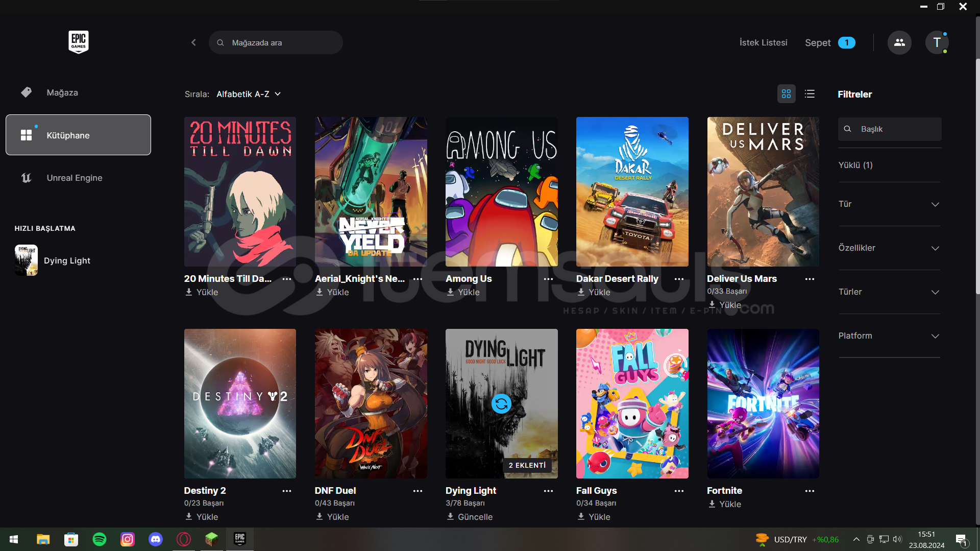The image size is (980, 551).
Task: Update Dying Light with Güncelle
Action: tap(470, 517)
